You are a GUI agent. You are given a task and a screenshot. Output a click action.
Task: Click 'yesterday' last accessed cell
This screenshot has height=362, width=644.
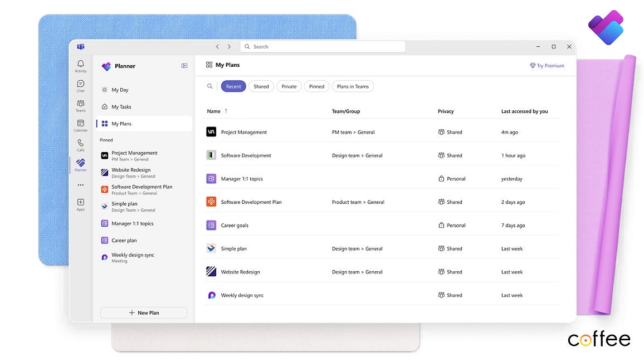(512, 179)
